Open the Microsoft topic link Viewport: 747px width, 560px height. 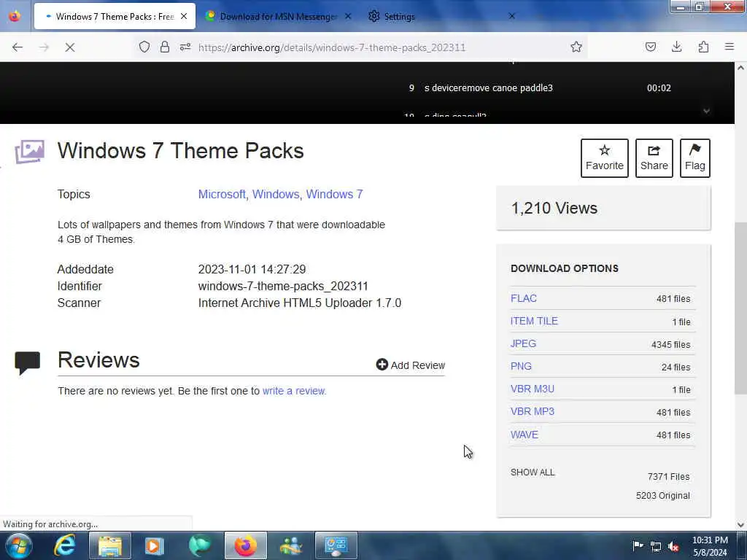tap(222, 194)
